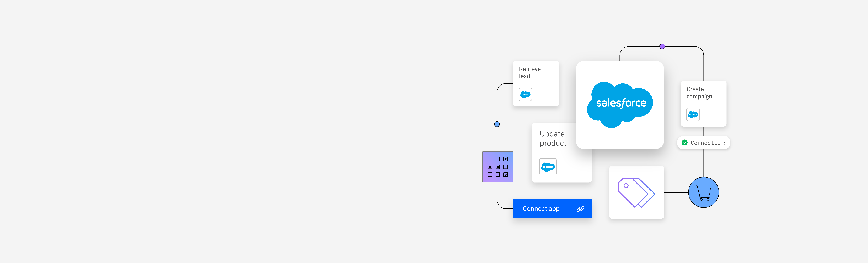Click the Salesforce icon in Update product card

click(x=548, y=167)
